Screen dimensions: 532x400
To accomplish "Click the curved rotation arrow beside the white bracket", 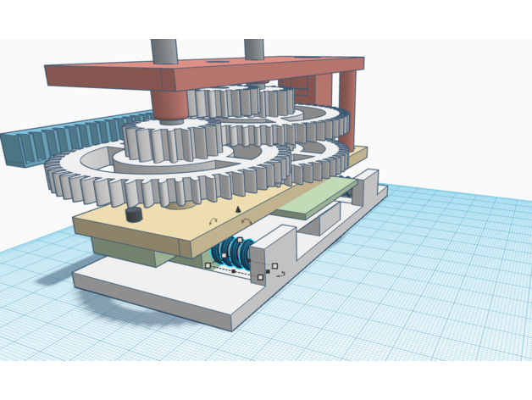I will click(280, 274).
